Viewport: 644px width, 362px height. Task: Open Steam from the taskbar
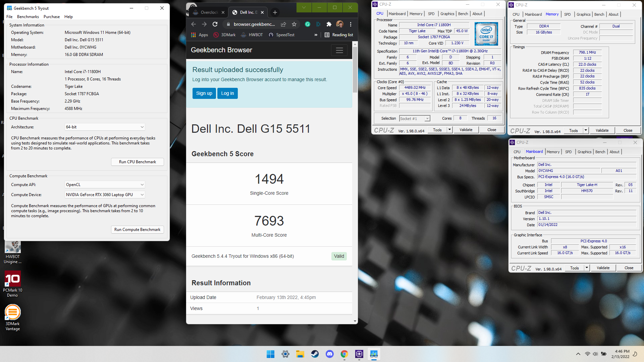[x=315, y=354]
